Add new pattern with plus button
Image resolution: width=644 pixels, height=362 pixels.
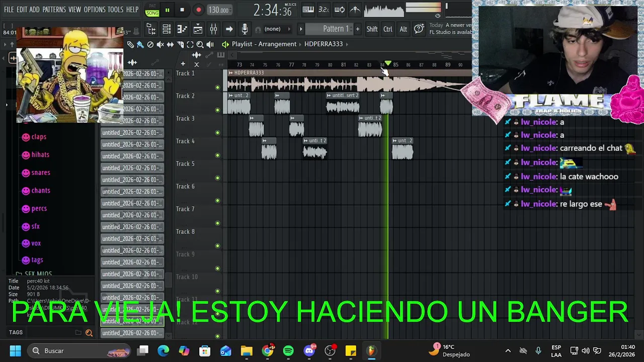pos(358,29)
